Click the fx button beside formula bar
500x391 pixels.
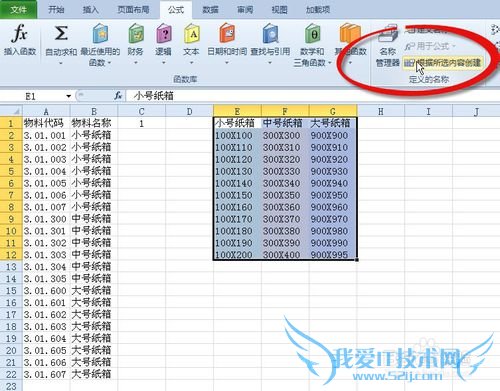point(118,96)
